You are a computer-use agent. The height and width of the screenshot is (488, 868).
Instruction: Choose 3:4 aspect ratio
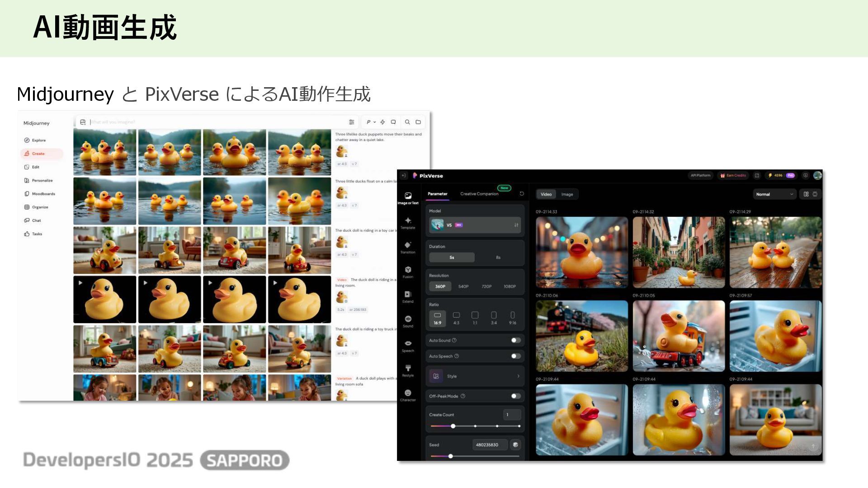coord(494,318)
